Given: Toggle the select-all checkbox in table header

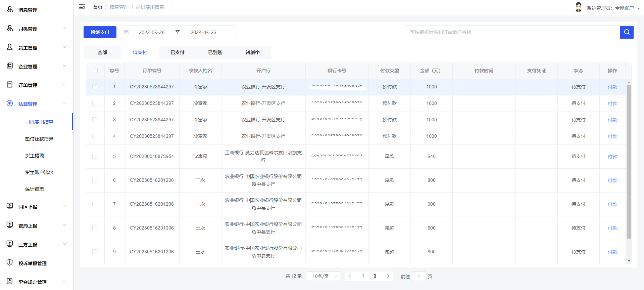Looking at the screenshot, I should click(x=95, y=71).
